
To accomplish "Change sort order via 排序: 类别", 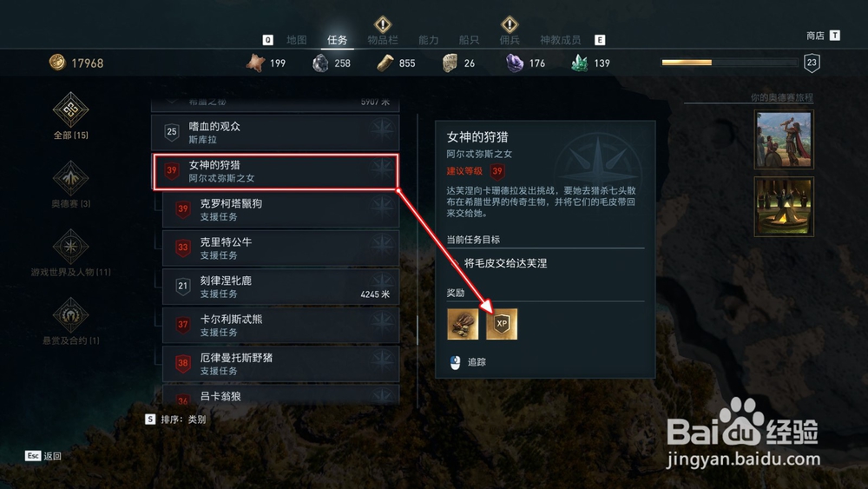I will coord(175,420).
